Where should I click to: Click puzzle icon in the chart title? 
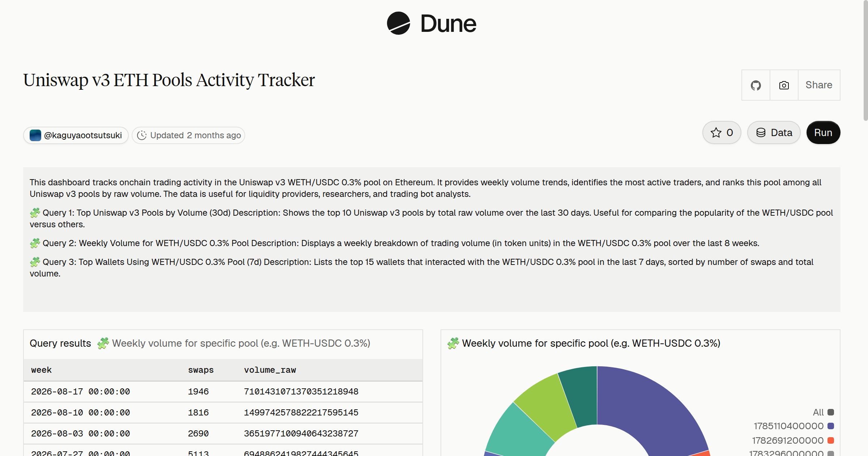click(453, 343)
